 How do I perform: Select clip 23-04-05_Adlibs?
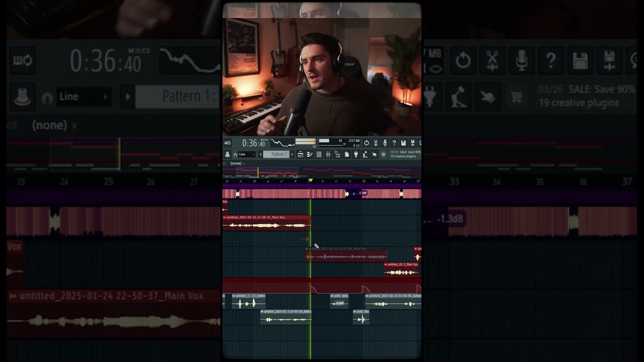click(x=393, y=301)
